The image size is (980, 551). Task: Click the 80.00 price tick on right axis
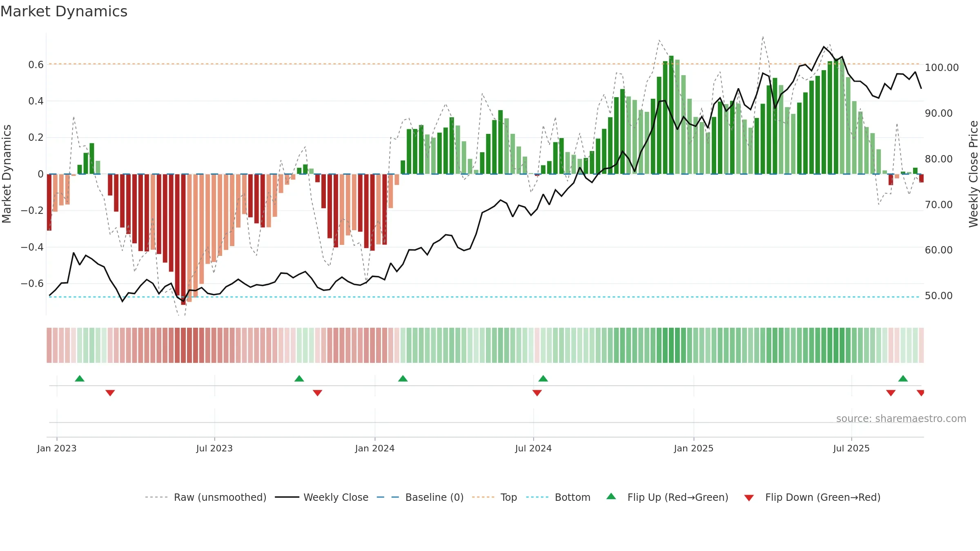tap(939, 159)
